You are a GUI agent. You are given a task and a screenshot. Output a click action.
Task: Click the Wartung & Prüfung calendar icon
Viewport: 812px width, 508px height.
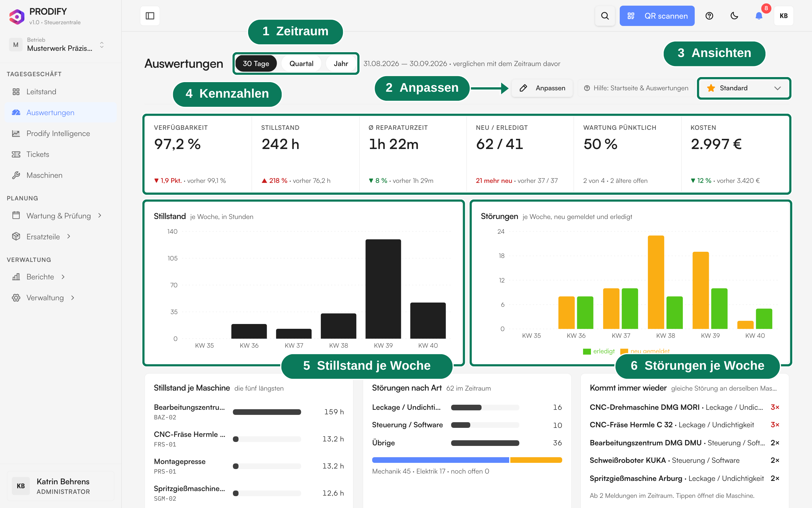point(16,215)
